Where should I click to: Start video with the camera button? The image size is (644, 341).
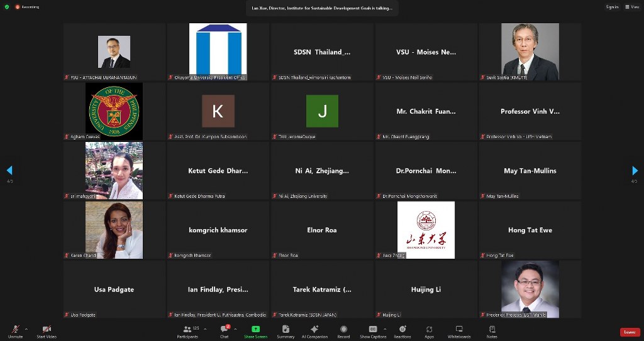click(47, 331)
